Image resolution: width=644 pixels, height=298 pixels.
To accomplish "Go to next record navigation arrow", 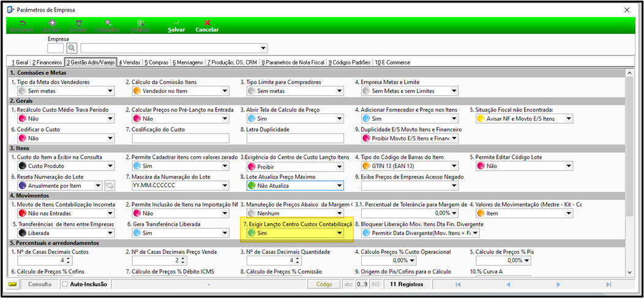I will point(558,285).
